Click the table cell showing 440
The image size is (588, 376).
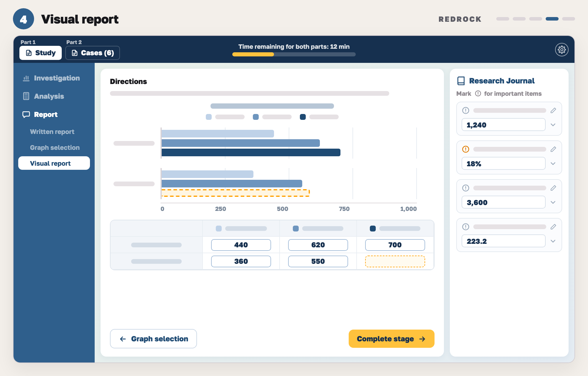pyautogui.click(x=241, y=245)
